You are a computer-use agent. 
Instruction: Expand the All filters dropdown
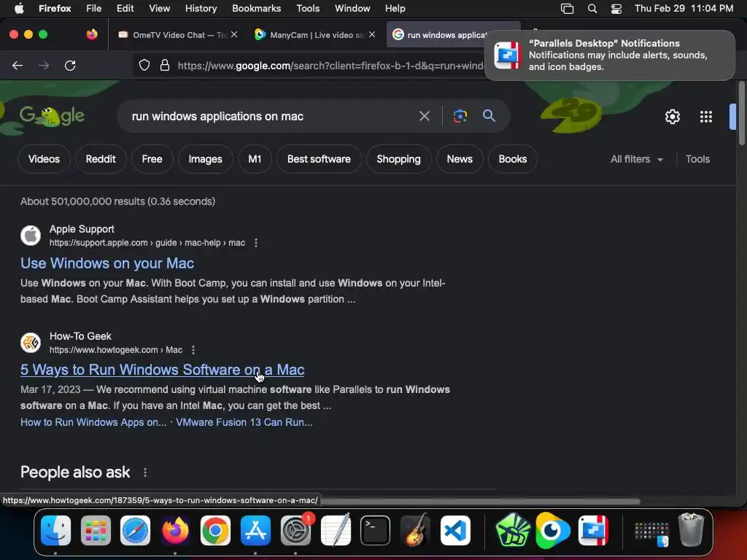pos(636,159)
